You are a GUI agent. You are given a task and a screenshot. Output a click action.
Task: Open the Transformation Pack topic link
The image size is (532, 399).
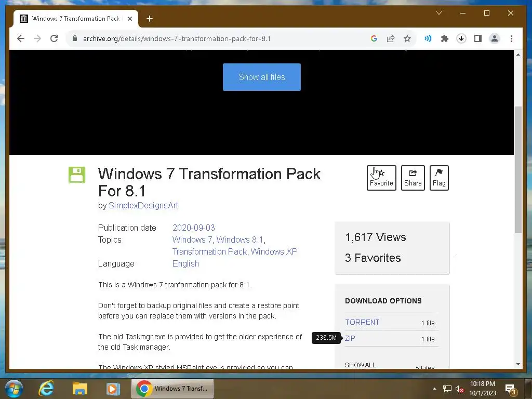pyautogui.click(x=209, y=251)
